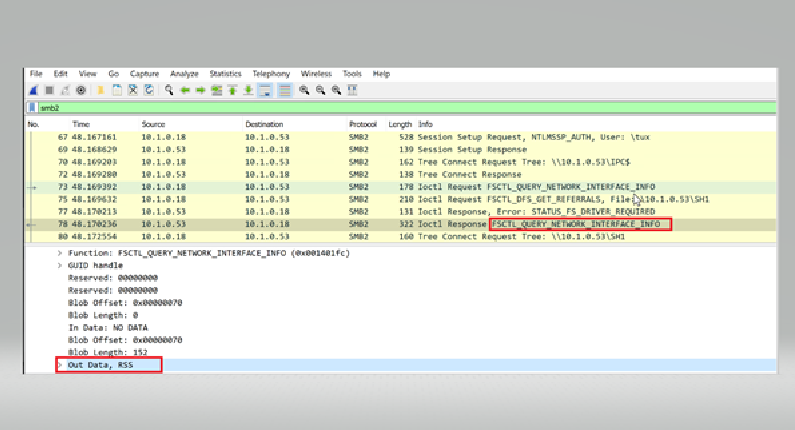Sort by the Info column header
This screenshot has width=795, height=430.
click(425, 124)
